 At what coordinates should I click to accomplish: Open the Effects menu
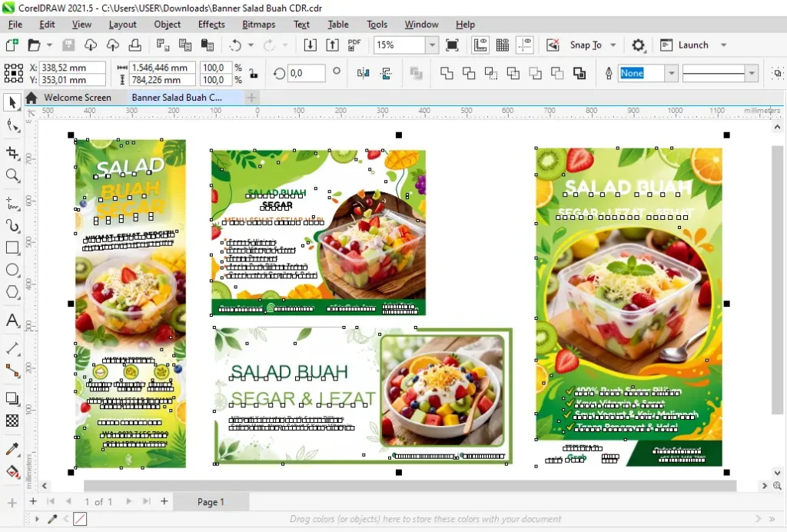click(x=211, y=24)
